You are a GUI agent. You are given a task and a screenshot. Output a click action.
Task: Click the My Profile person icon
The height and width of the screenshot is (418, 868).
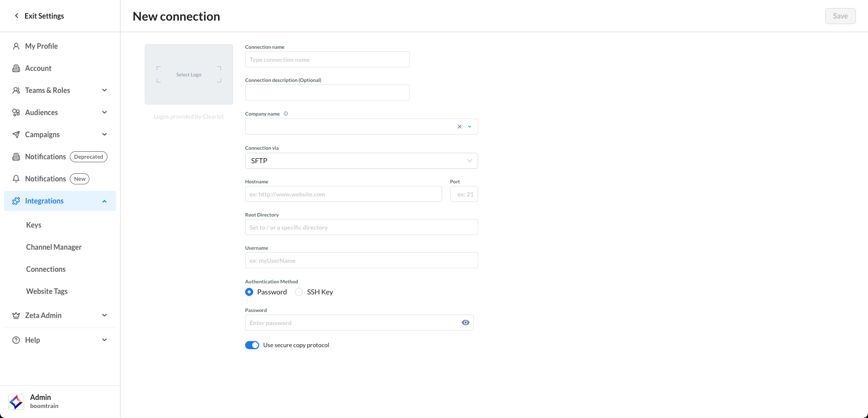coord(16,46)
